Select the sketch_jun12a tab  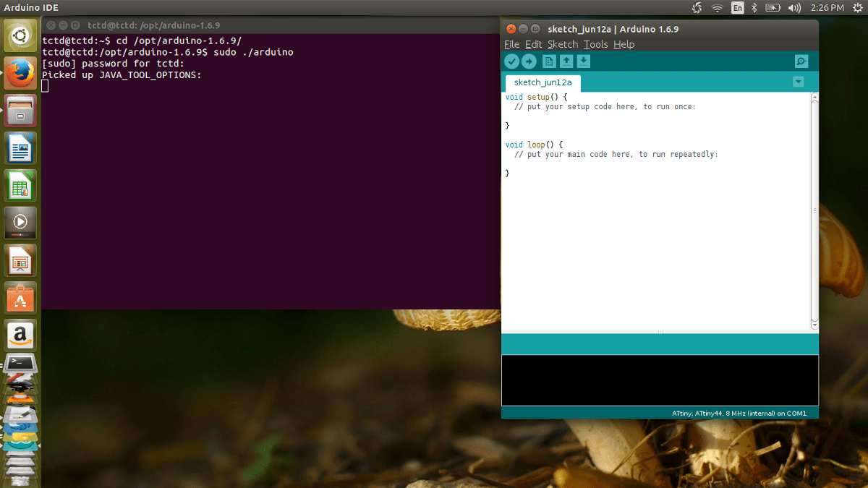click(x=542, y=82)
